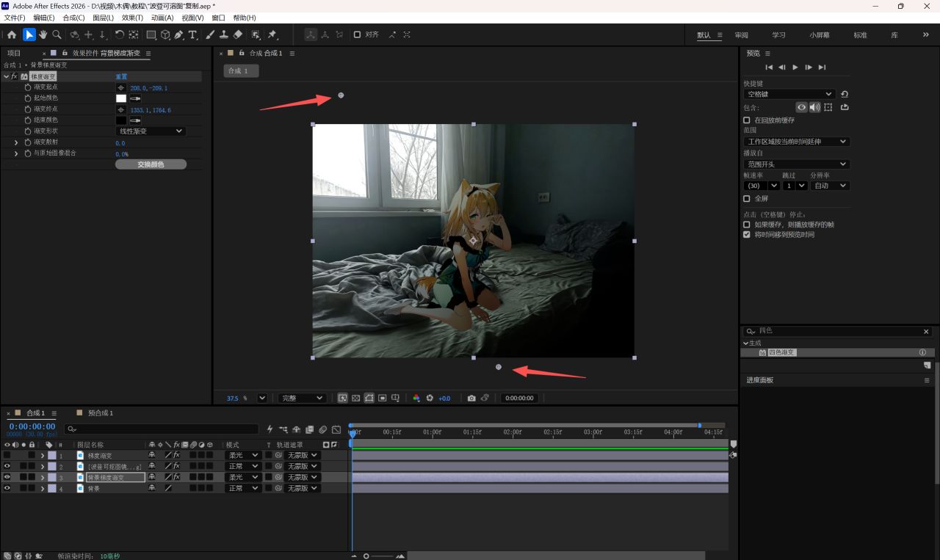
Task: Select the Pen tool
Action: (x=179, y=34)
